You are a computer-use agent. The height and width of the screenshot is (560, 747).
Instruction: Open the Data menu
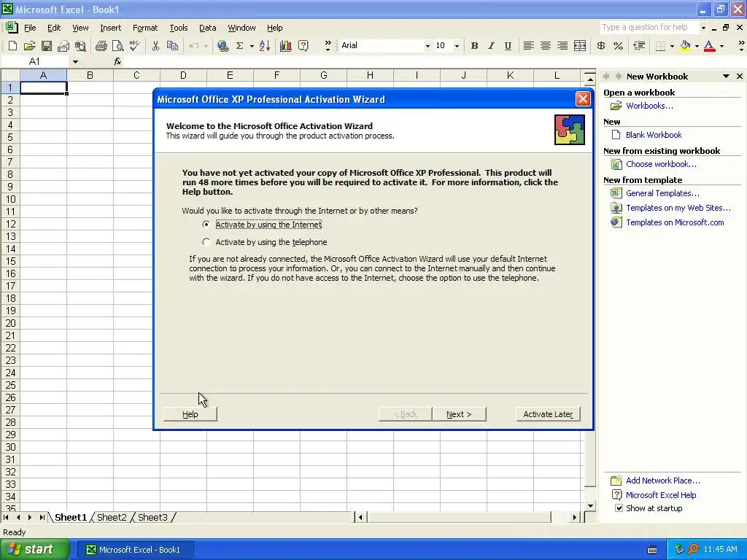[208, 28]
